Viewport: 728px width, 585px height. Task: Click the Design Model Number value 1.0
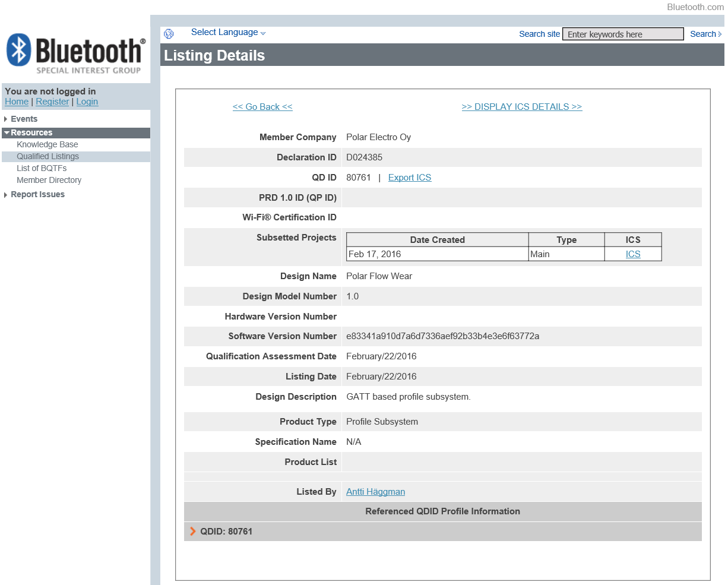(353, 296)
